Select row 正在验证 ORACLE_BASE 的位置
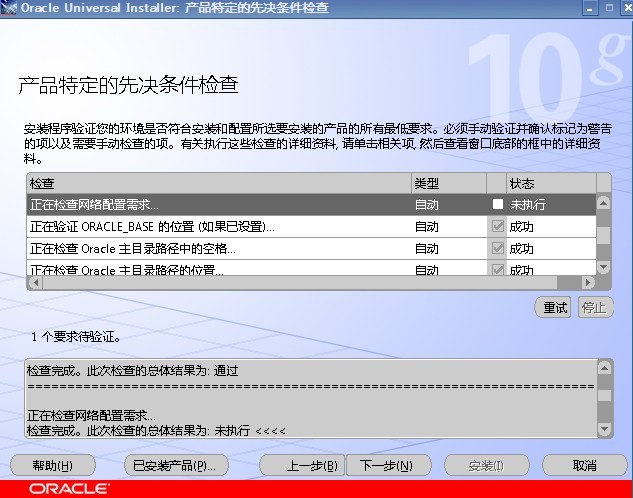The image size is (633, 498). (311, 226)
